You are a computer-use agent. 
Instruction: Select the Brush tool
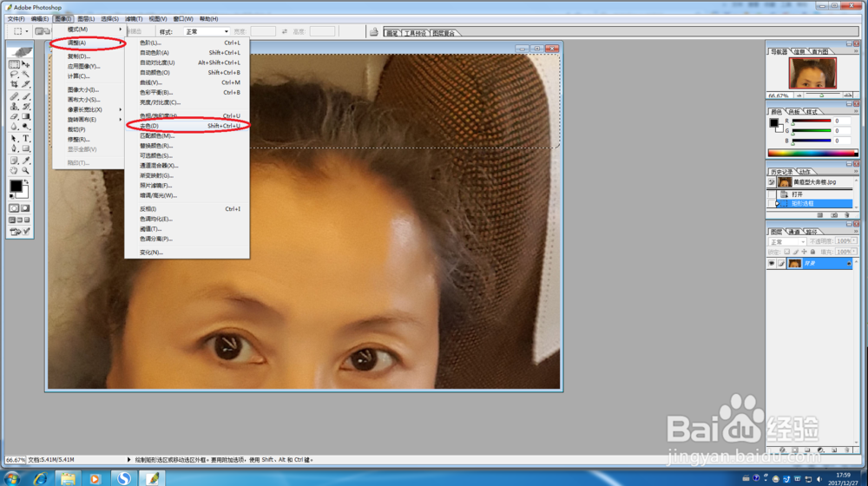25,96
